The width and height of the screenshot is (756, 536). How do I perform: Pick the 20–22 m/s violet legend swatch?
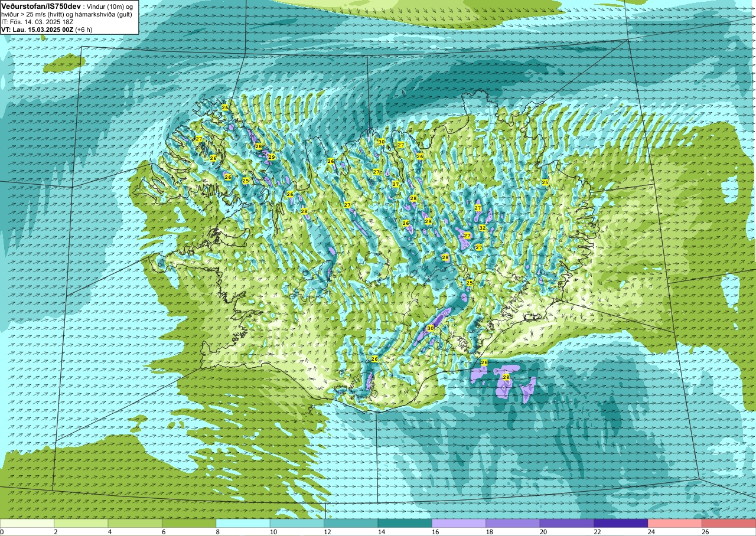point(566,523)
